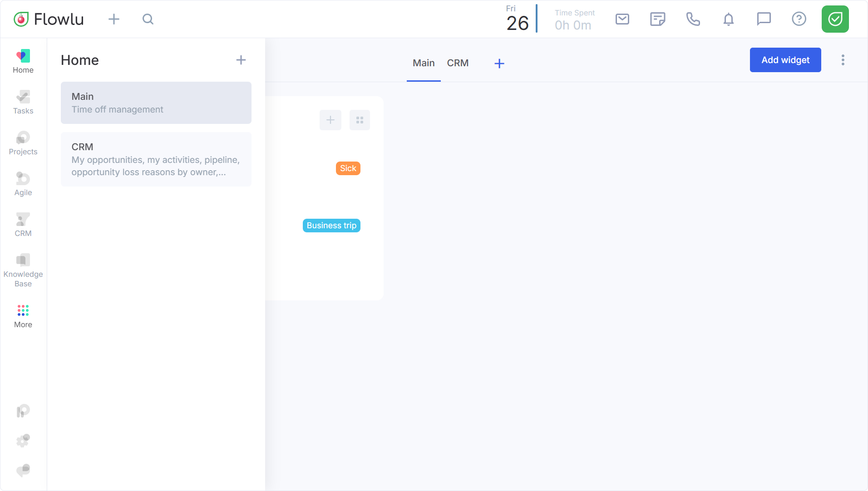Open the three-dot dashboard options menu
The image size is (868, 491).
coord(843,60)
